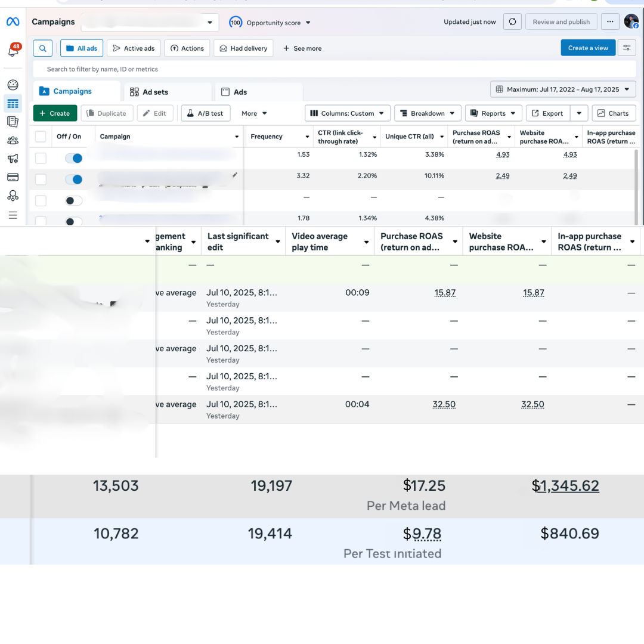Open the three-dots more options button
The width and height of the screenshot is (644, 644).
[609, 22]
